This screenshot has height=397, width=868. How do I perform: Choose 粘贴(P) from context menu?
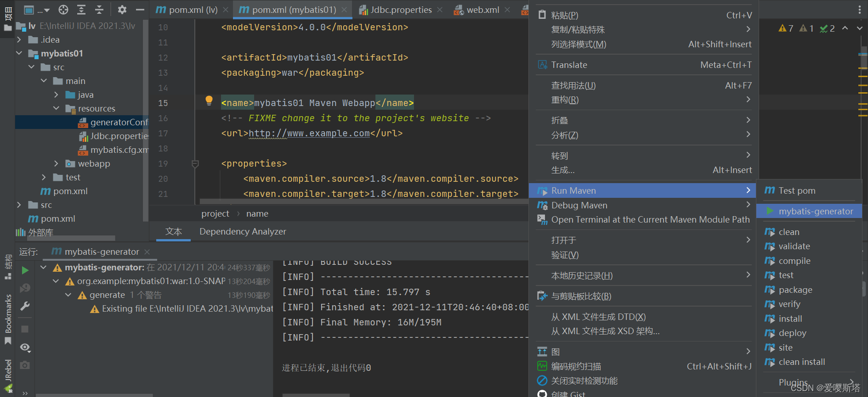coord(643,15)
